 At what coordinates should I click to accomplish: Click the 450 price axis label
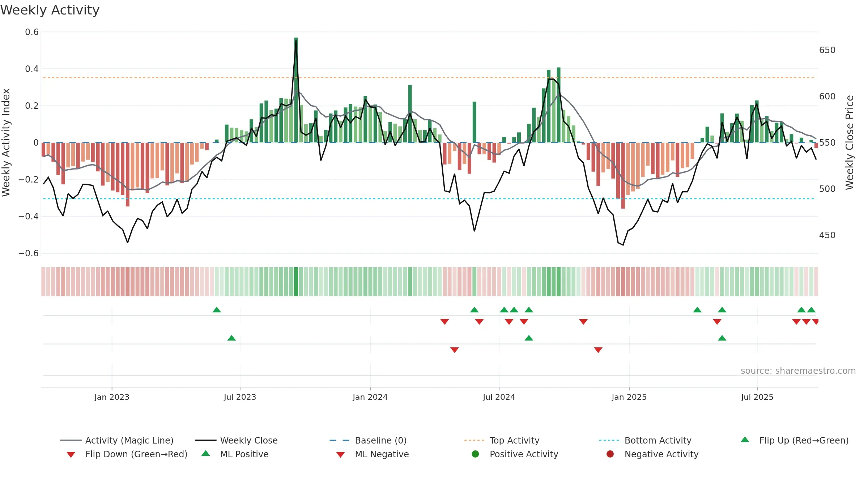click(x=827, y=235)
